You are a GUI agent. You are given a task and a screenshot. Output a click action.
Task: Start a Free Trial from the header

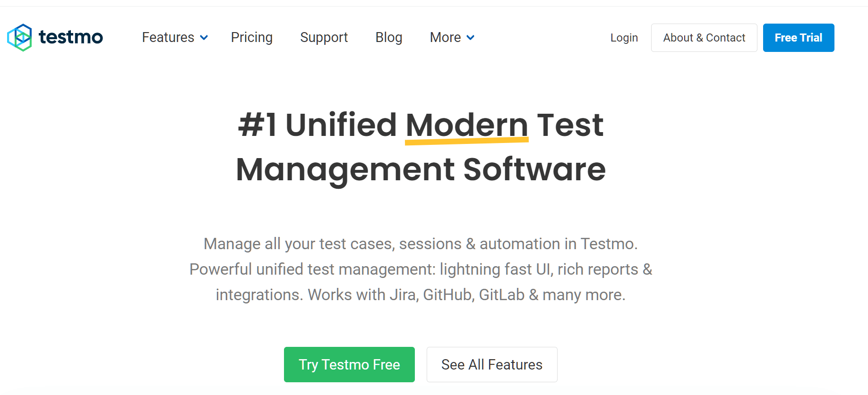pyautogui.click(x=798, y=38)
